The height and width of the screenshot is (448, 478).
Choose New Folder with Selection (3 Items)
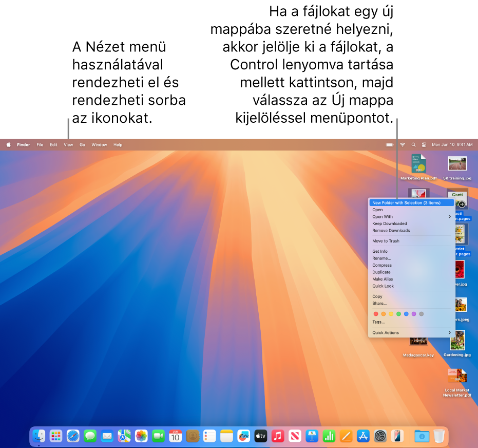click(x=411, y=203)
